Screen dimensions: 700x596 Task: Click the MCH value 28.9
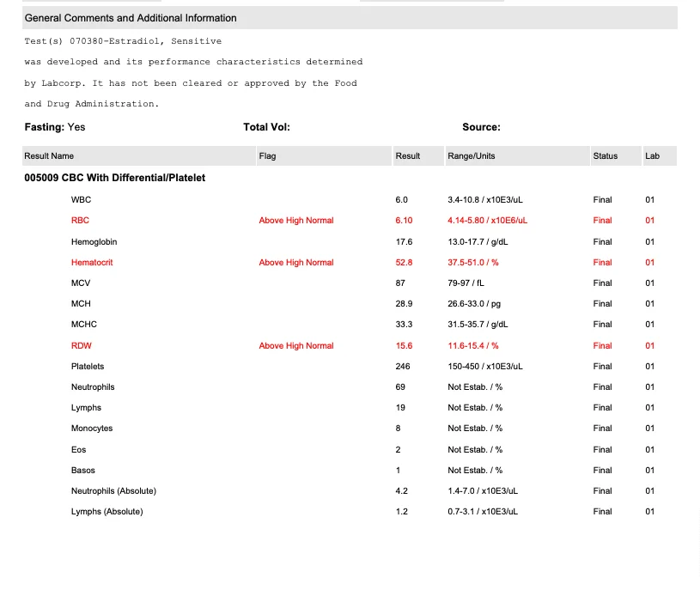click(x=404, y=303)
